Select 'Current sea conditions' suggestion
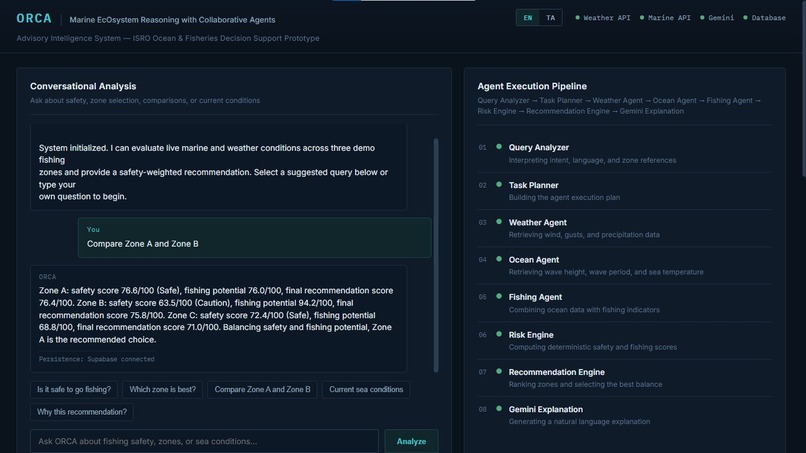 [x=366, y=390]
